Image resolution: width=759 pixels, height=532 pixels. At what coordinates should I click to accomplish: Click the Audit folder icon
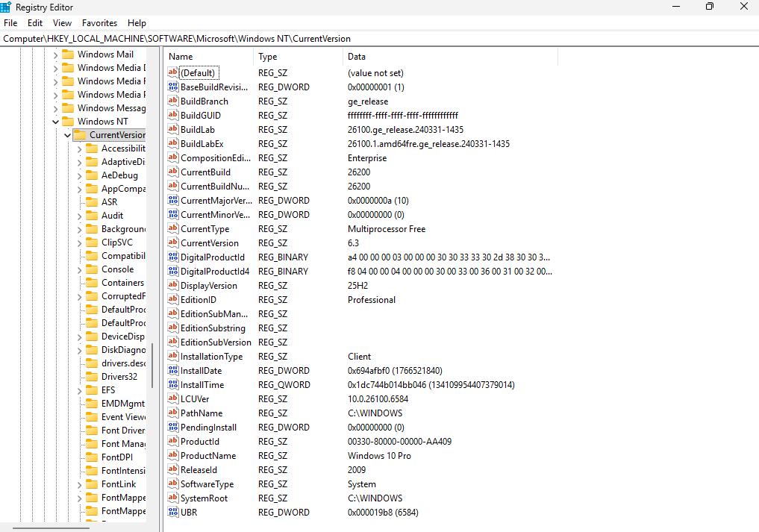[92, 216]
